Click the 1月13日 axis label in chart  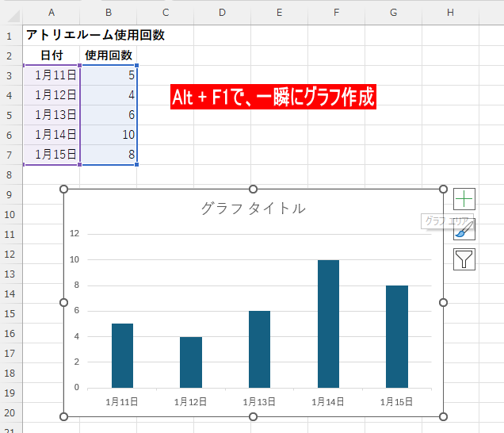coord(259,402)
